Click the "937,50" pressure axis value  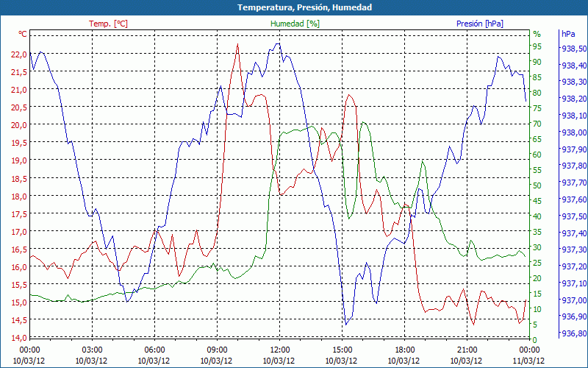(573, 216)
